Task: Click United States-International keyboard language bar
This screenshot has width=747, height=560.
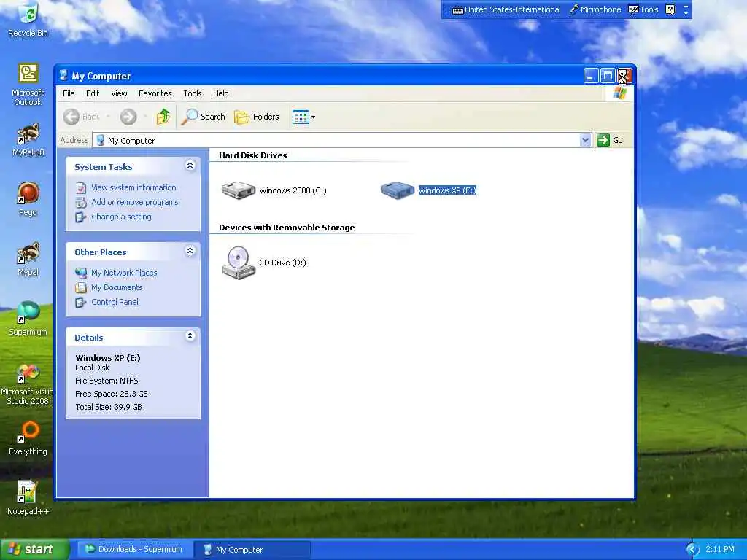Action: coord(506,9)
